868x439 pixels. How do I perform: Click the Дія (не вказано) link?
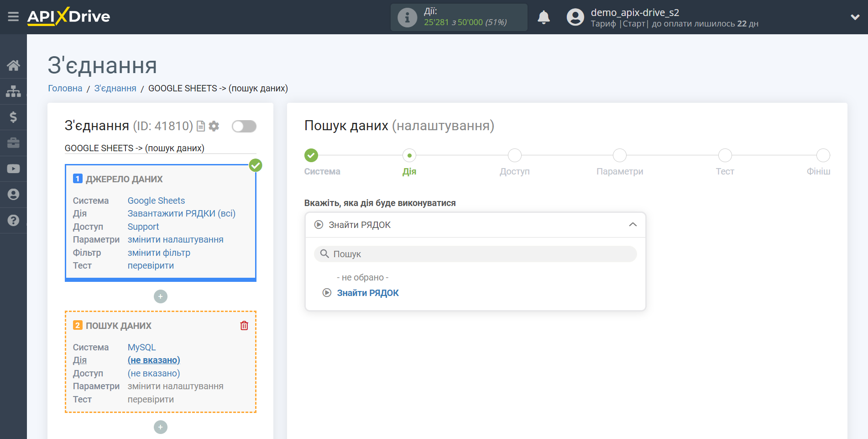pyautogui.click(x=154, y=360)
